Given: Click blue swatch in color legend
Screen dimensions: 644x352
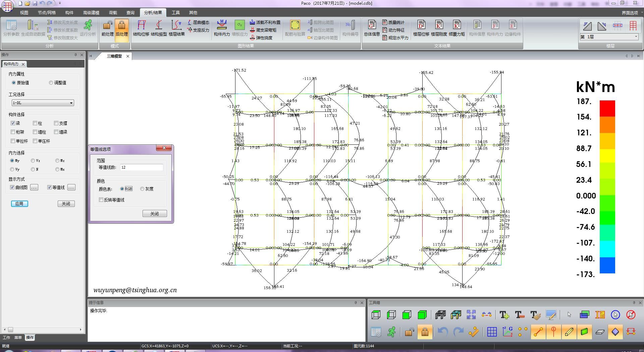Looking at the screenshot, I should 607,265.
